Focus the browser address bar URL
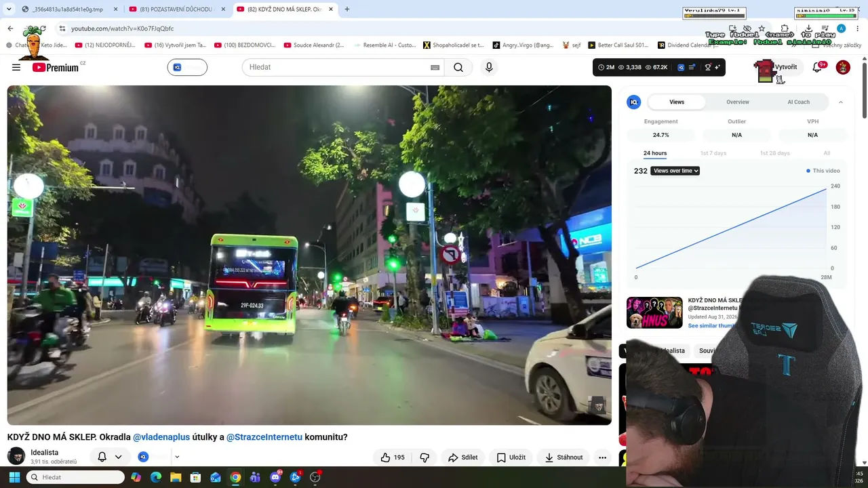The image size is (868, 488). [x=123, y=28]
